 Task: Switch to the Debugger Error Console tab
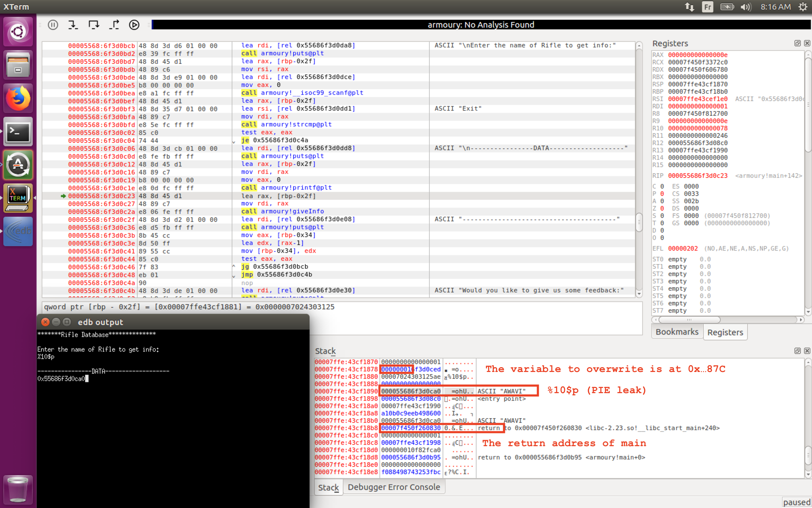(394, 487)
